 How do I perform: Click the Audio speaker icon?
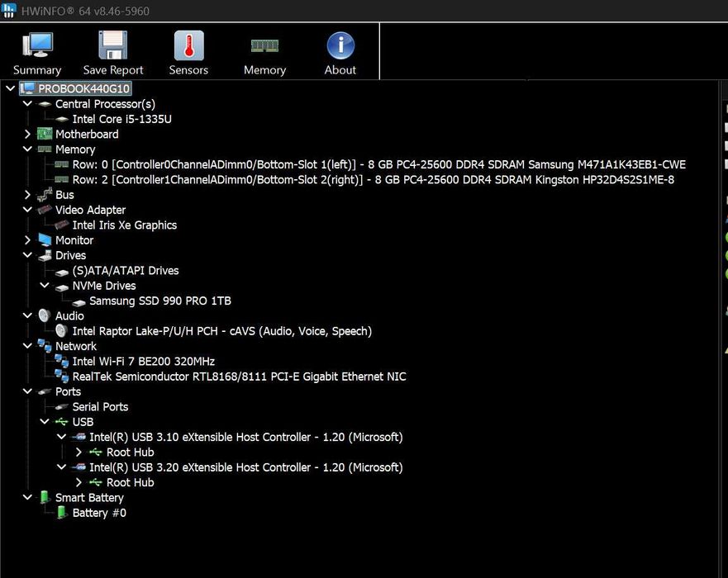[45, 316]
